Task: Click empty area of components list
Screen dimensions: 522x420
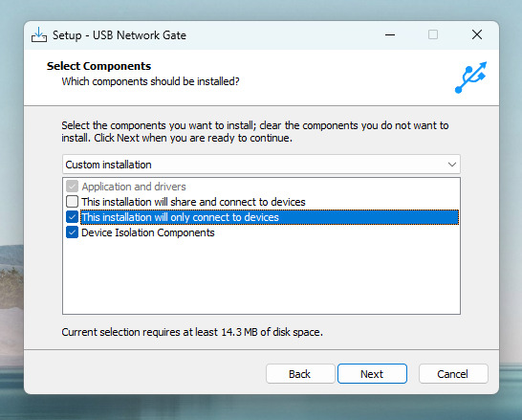Action: click(x=261, y=276)
